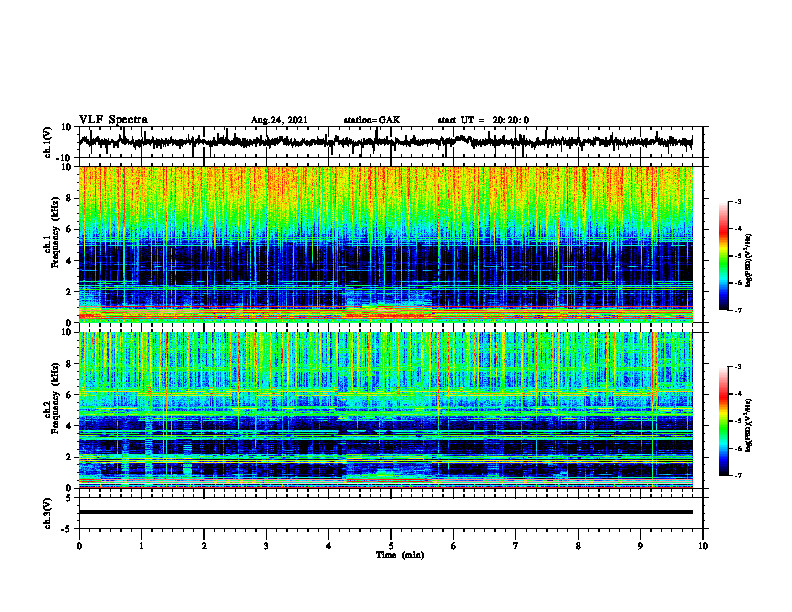Click the "-7" label on ch.1 color bar

tap(737, 310)
